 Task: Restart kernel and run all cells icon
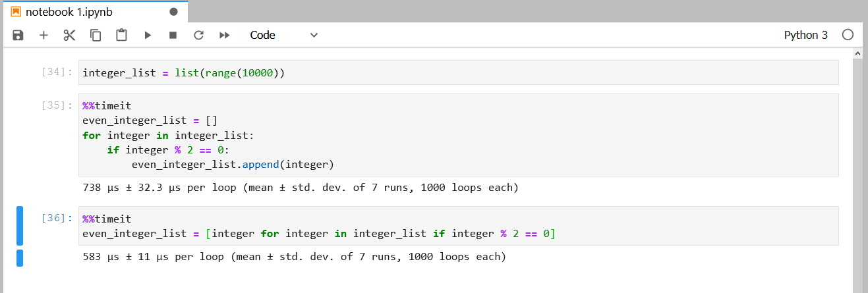[224, 35]
